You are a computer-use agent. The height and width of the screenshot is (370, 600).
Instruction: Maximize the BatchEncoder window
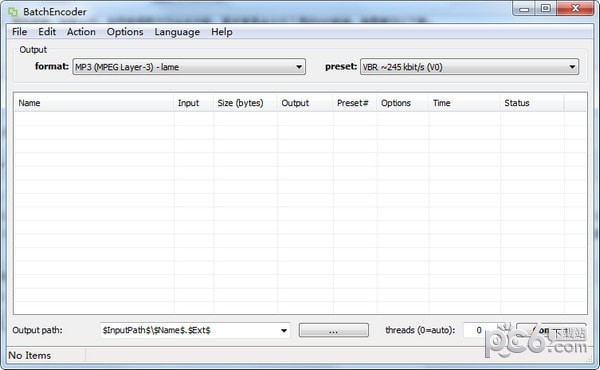click(x=546, y=8)
